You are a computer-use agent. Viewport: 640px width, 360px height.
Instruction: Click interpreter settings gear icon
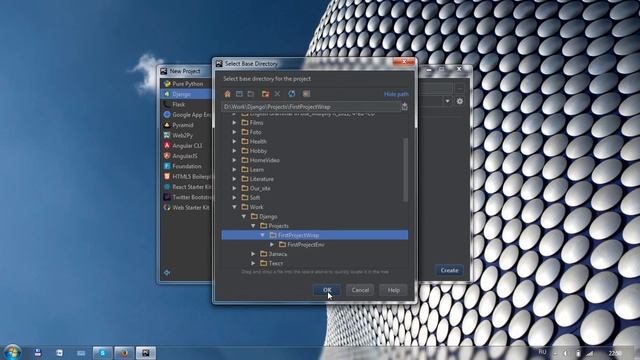point(460,101)
